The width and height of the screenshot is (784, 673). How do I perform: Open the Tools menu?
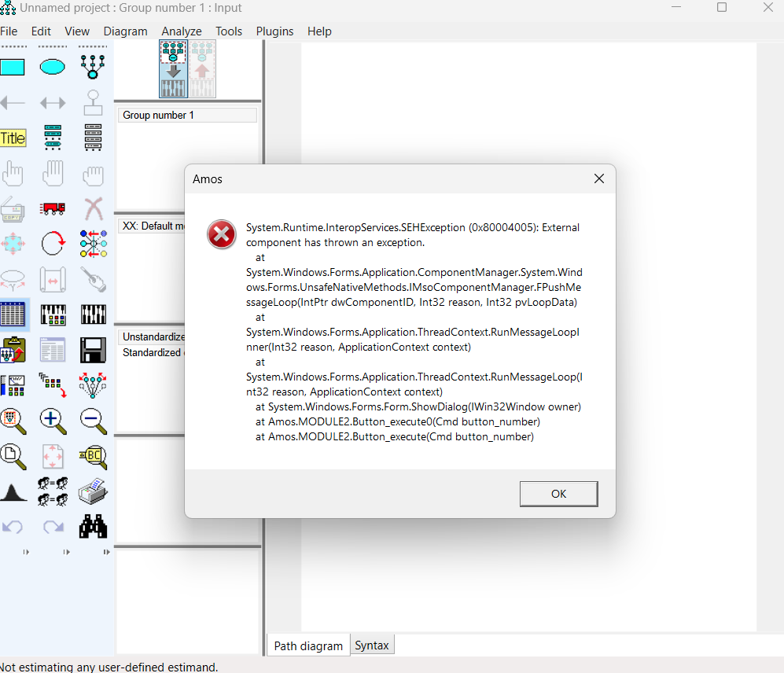click(229, 31)
